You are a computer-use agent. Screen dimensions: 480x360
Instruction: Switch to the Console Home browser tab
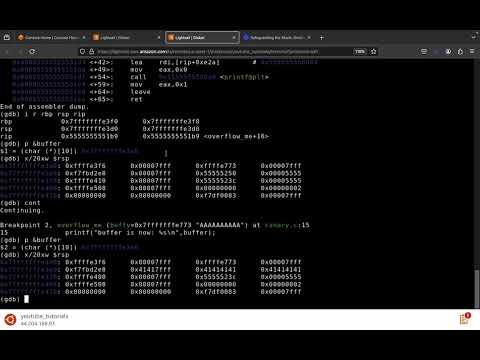(52, 38)
